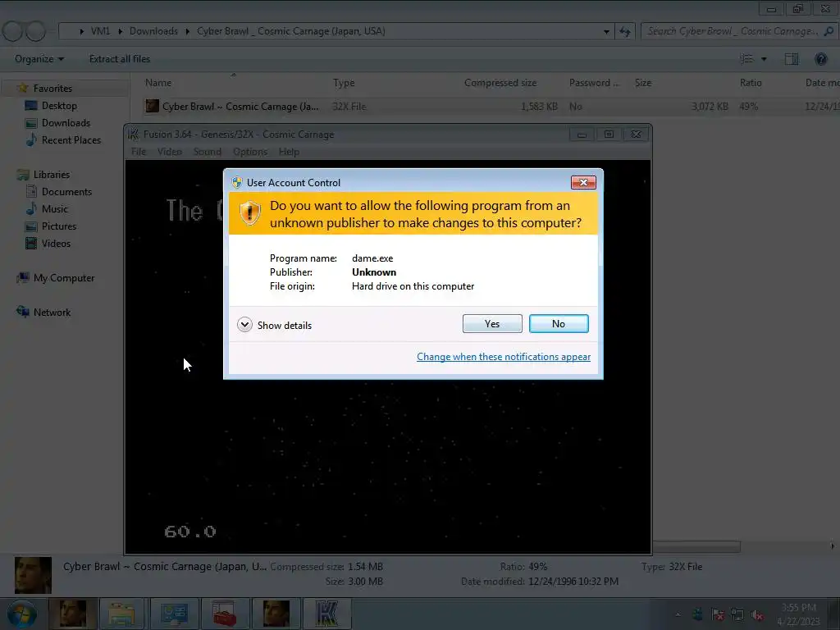Click My Computer icon in sidebar
Image resolution: width=840 pixels, height=630 pixels.
23,277
